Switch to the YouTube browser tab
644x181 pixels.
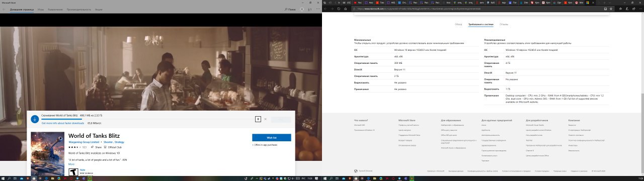358,3
